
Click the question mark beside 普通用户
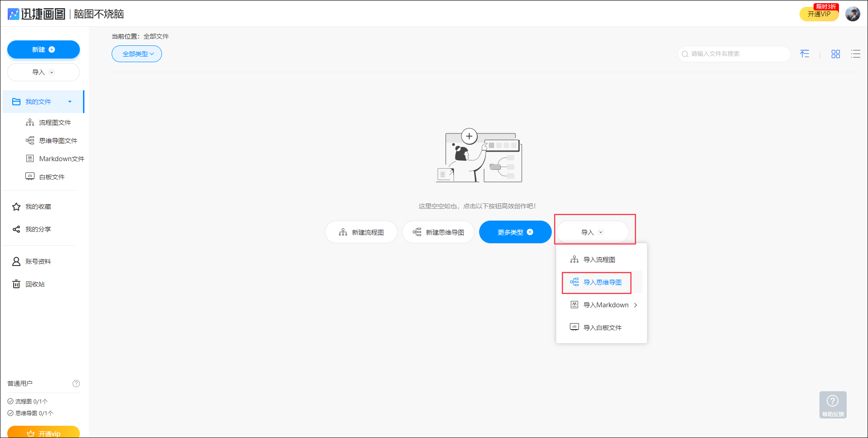76,384
